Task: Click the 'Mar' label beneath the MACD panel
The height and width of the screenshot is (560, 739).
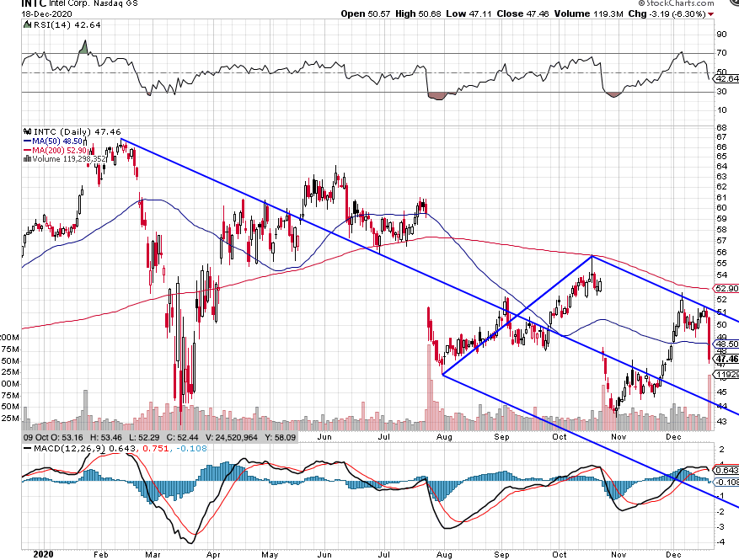Action: (153, 555)
